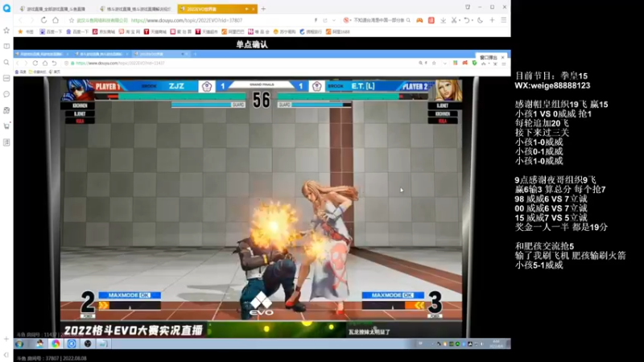Open the 聚划算 bookmark
The height and width of the screenshot is (362, 644).
180,31
